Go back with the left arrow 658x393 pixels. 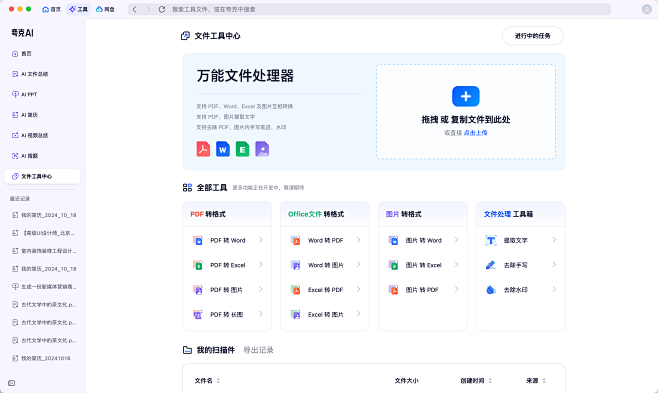tap(134, 9)
